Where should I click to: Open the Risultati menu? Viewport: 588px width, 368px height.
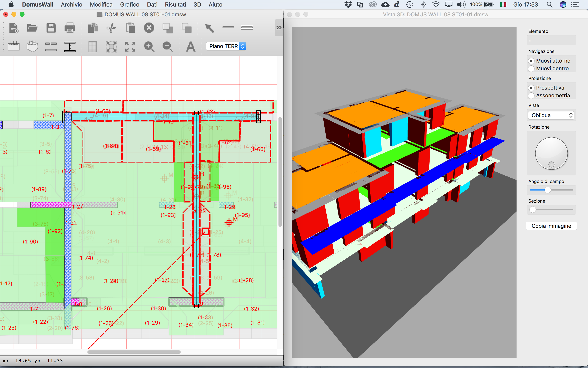click(x=175, y=4)
